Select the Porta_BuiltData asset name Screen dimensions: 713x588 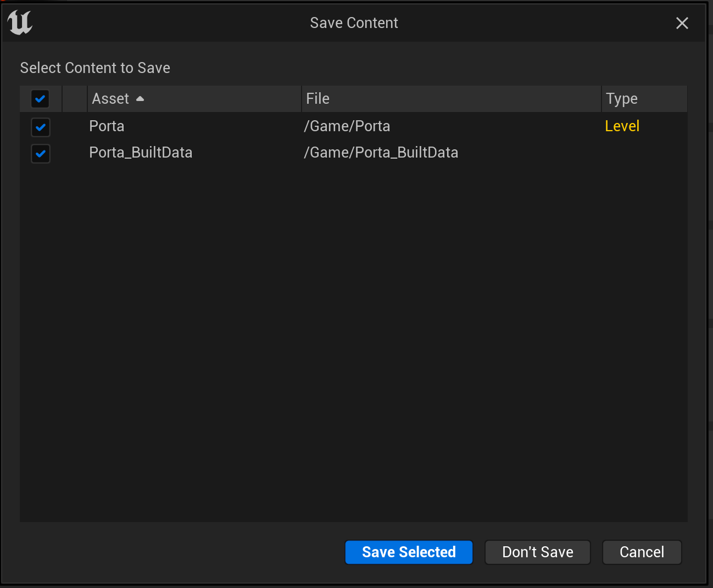(x=141, y=153)
